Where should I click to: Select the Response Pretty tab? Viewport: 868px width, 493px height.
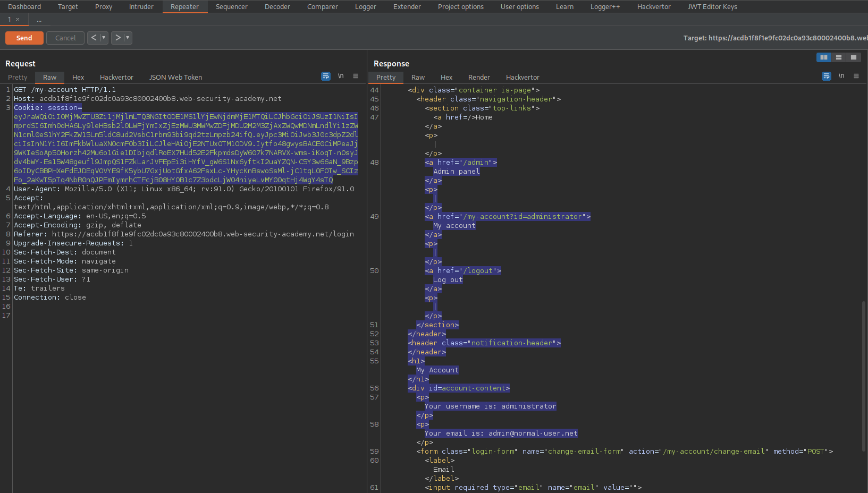[386, 78]
